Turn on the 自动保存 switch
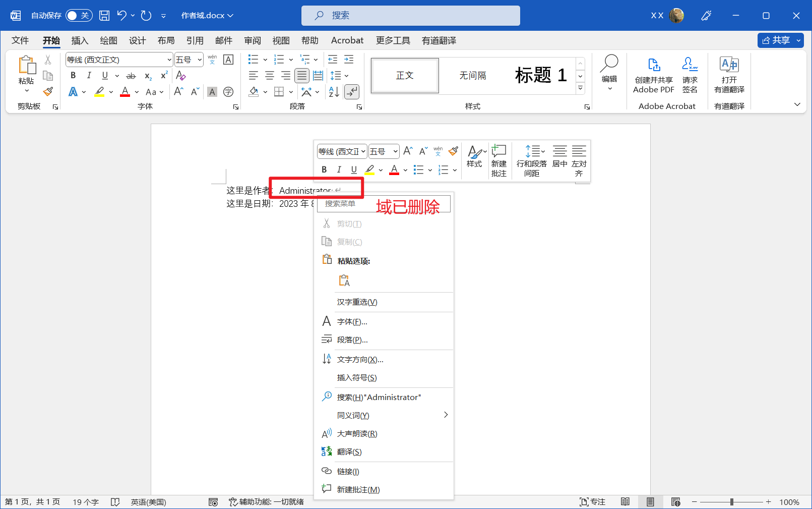Viewport: 812px width, 509px height. coord(79,15)
